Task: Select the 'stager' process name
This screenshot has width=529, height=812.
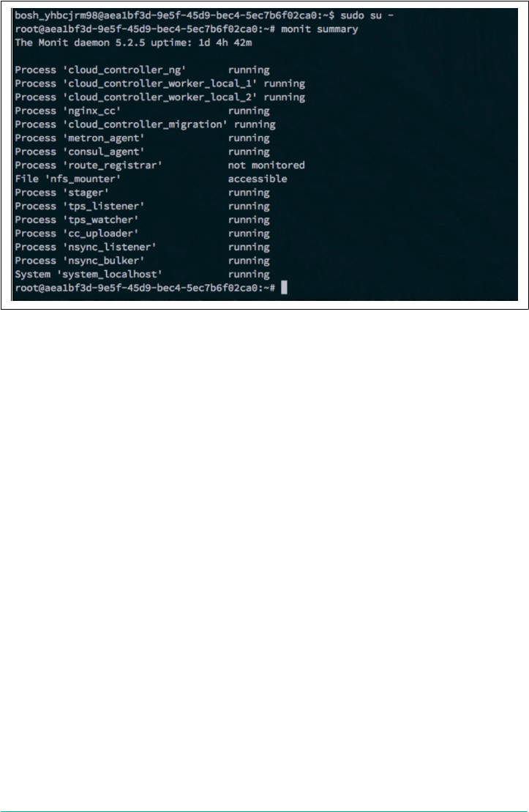Action: [x=86, y=193]
